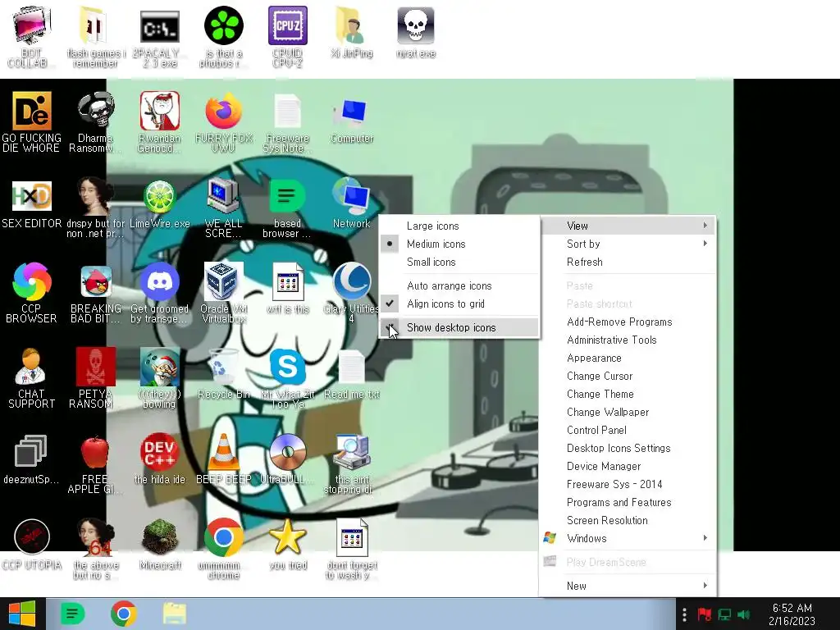Viewport: 840px width, 630px height.
Task: Open the Chrome desktop icon labeled ummmmm chrome
Action: point(223,536)
